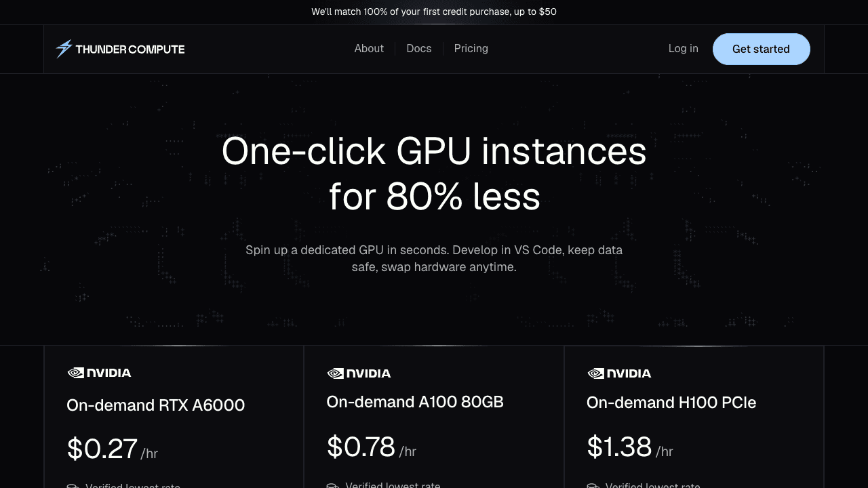Viewport: 868px width, 488px height.
Task: Click the $0.78/hr price
Action: (371, 447)
